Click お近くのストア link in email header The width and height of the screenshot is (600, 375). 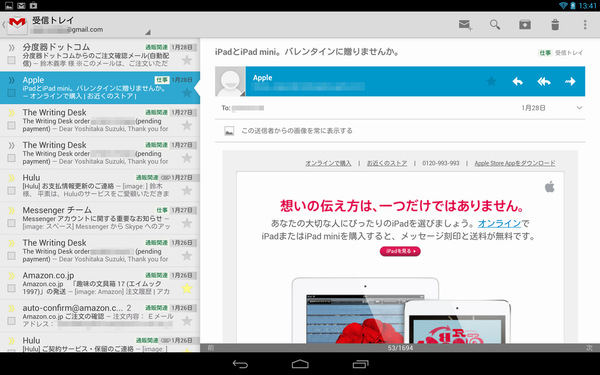(x=387, y=163)
